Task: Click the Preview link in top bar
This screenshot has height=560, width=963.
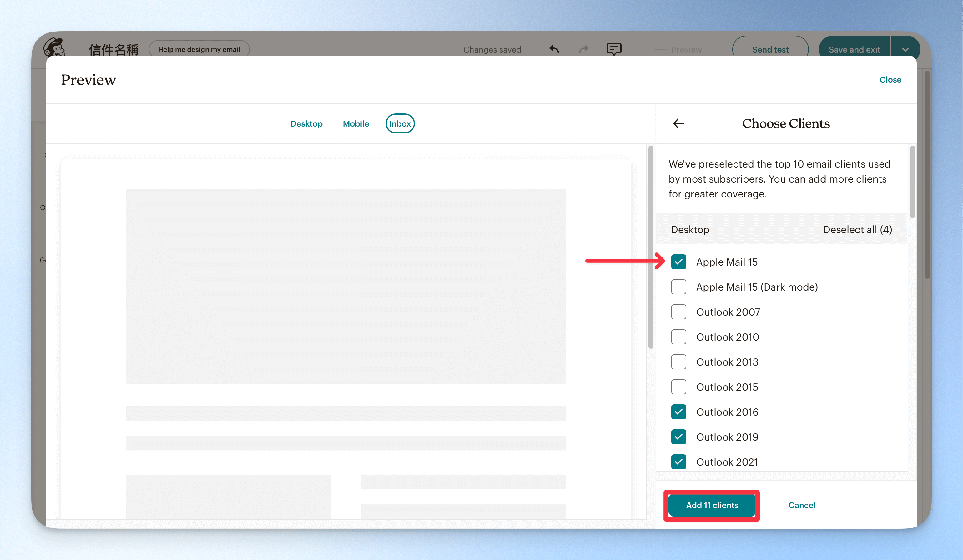Action: point(686,50)
